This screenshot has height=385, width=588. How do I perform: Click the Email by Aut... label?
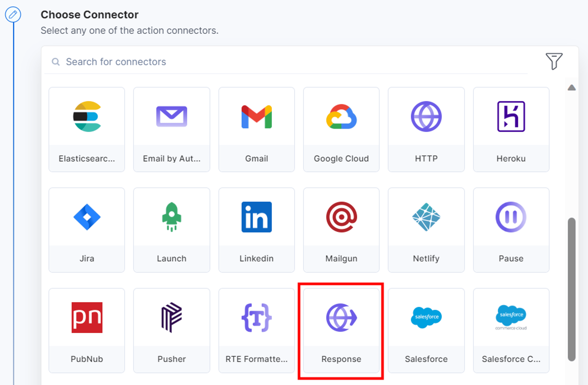[x=172, y=158]
